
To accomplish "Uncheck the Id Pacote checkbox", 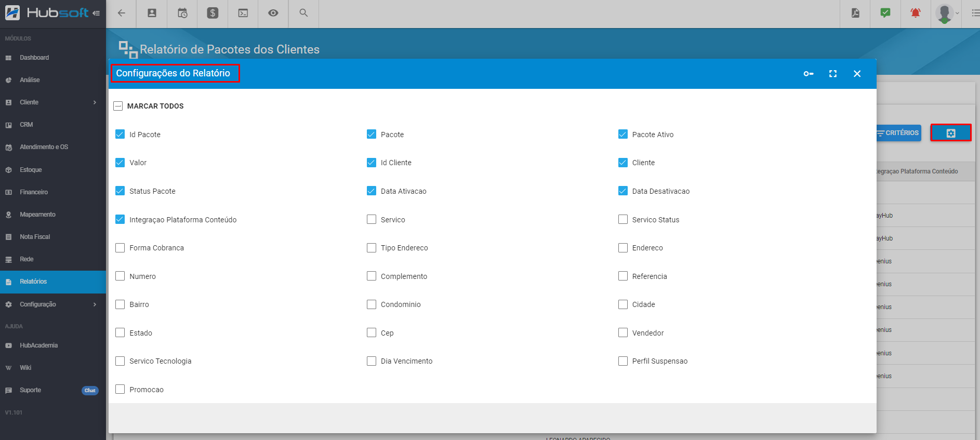I will coord(120,135).
